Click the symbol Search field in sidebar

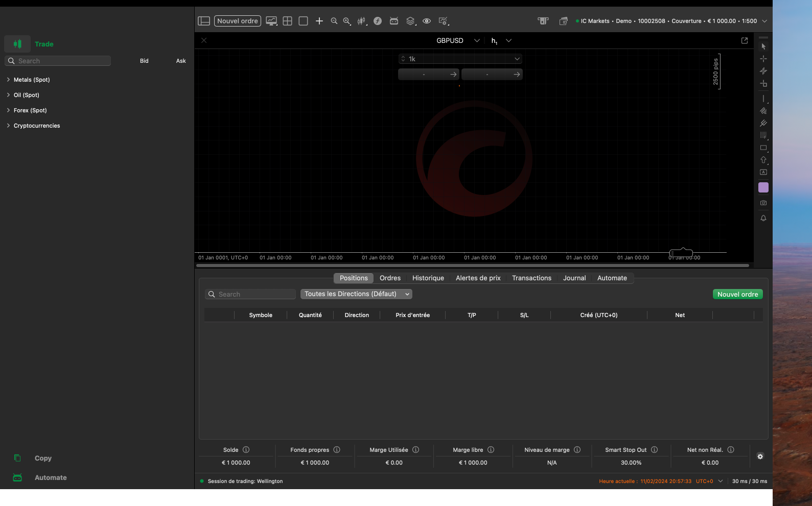tap(58, 61)
